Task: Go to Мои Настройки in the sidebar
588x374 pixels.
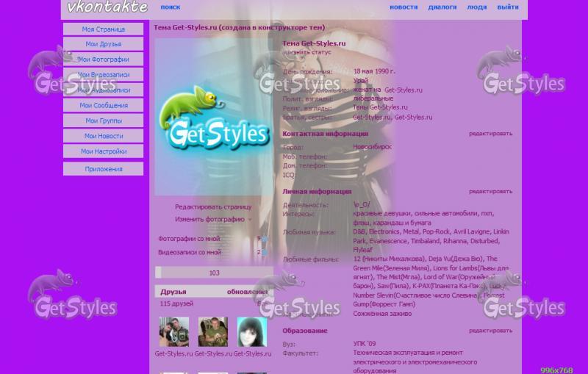Action: (103, 151)
